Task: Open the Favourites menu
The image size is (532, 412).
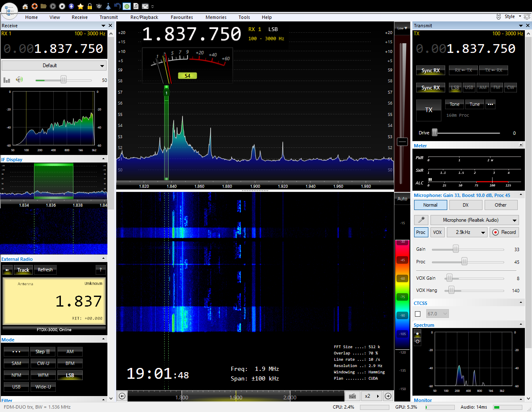Action: click(x=182, y=17)
